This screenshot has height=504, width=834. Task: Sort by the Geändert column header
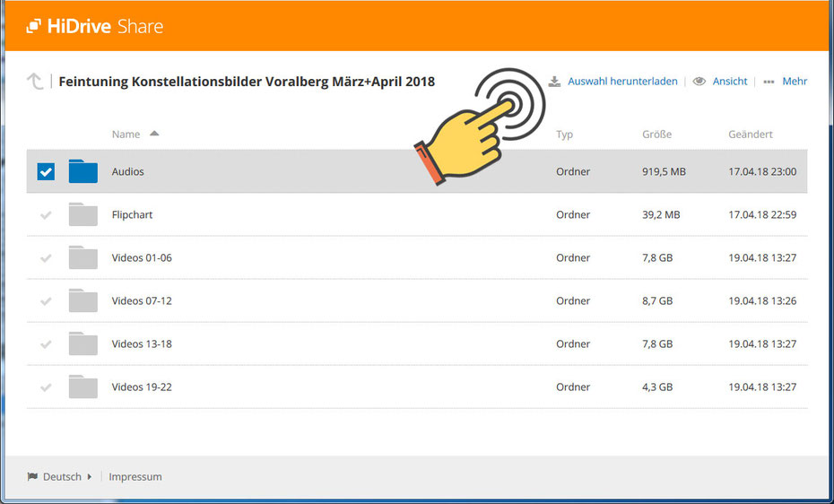(x=751, y=134)
